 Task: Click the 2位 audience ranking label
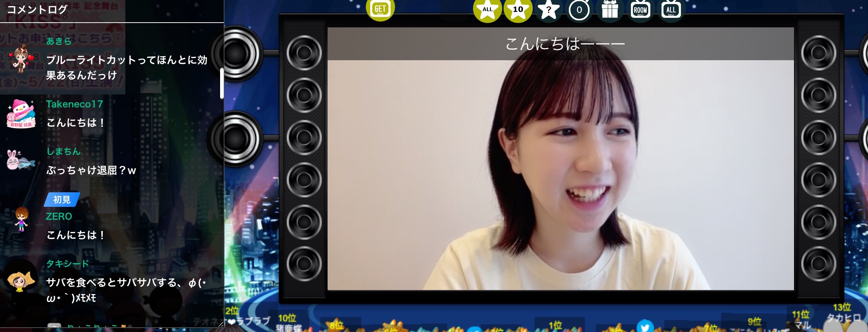pos(232,311)
